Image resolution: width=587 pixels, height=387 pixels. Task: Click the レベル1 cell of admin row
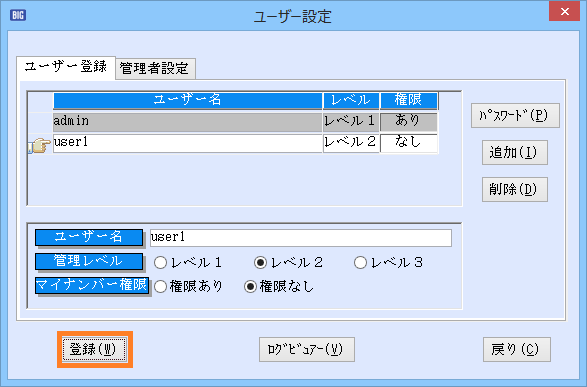(351, 122)
